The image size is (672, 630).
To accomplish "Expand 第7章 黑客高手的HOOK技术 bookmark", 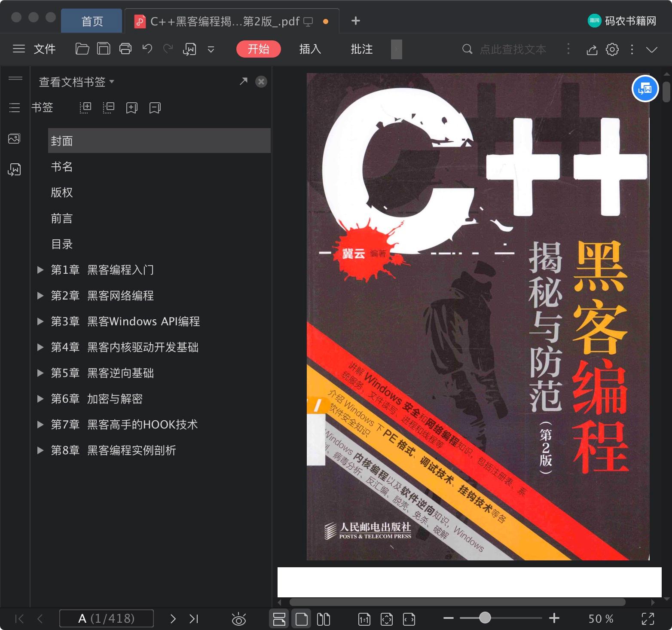I will tap(40, 425).
